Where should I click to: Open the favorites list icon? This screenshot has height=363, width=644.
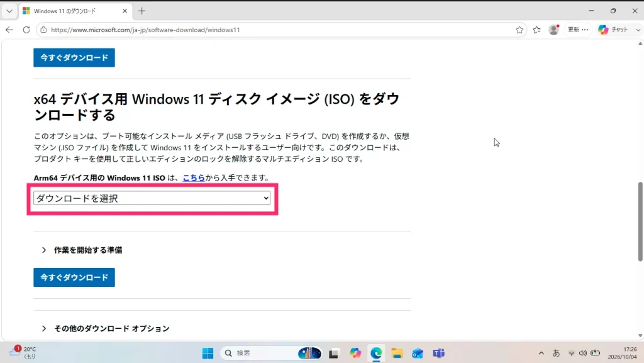pyautogui.click(x=537, y=30)
